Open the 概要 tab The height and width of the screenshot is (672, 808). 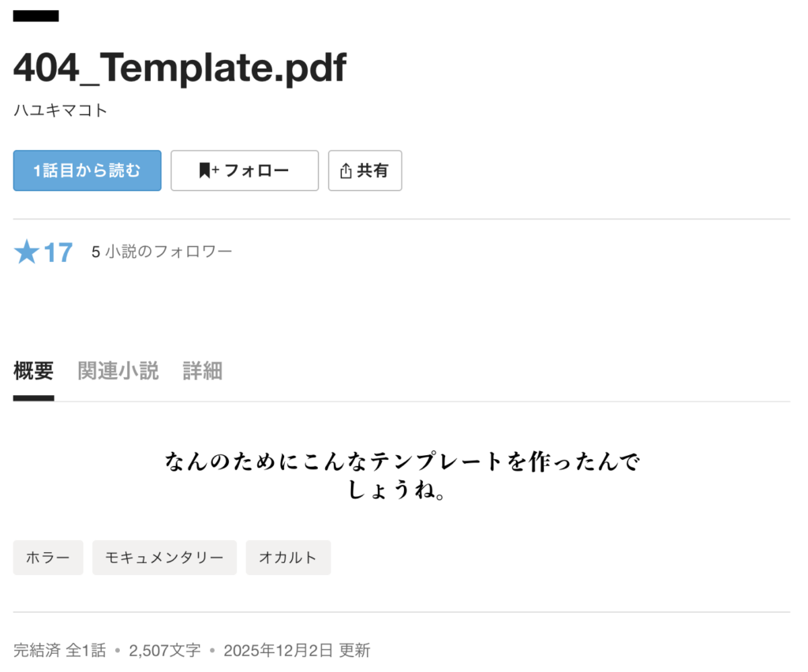33,371
